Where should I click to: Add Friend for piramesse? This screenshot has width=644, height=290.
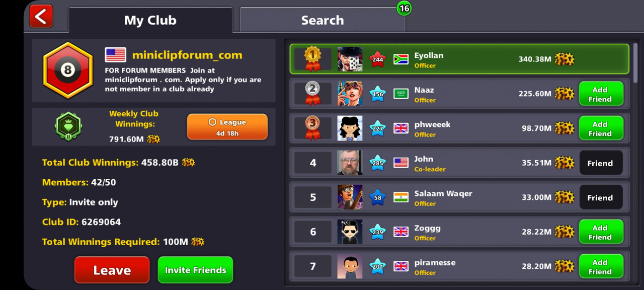click(601, 266)
